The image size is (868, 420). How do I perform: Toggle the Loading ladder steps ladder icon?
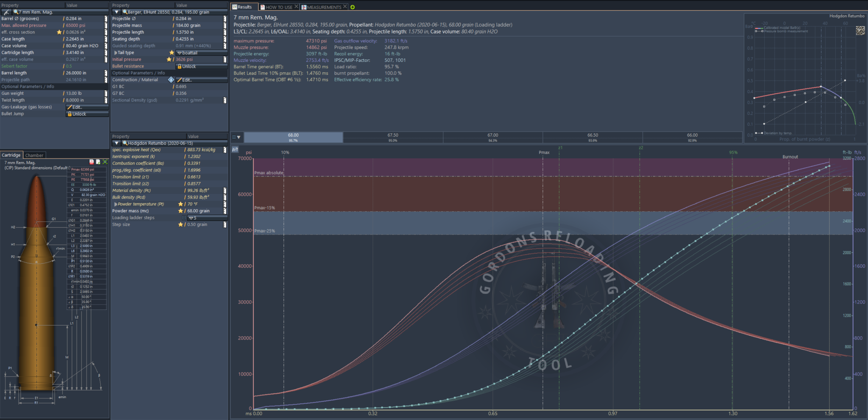click(x=184, y=218)
